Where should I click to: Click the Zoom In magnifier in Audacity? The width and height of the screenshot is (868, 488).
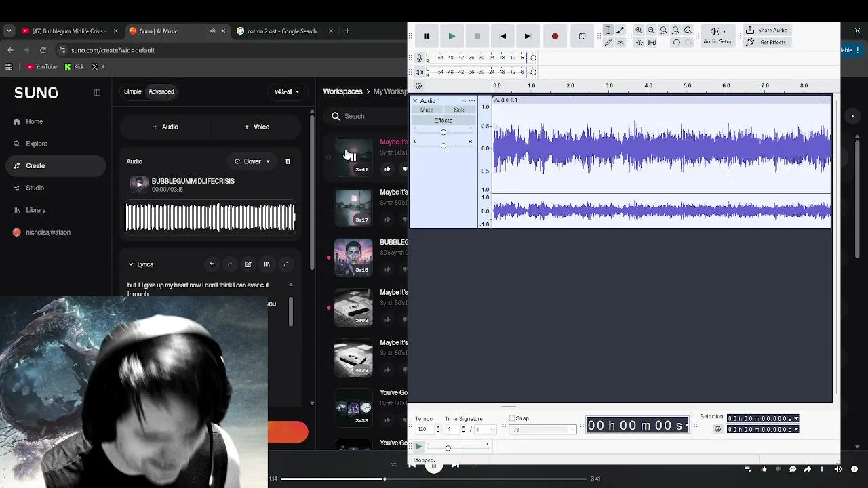click(x=639, y=30)
